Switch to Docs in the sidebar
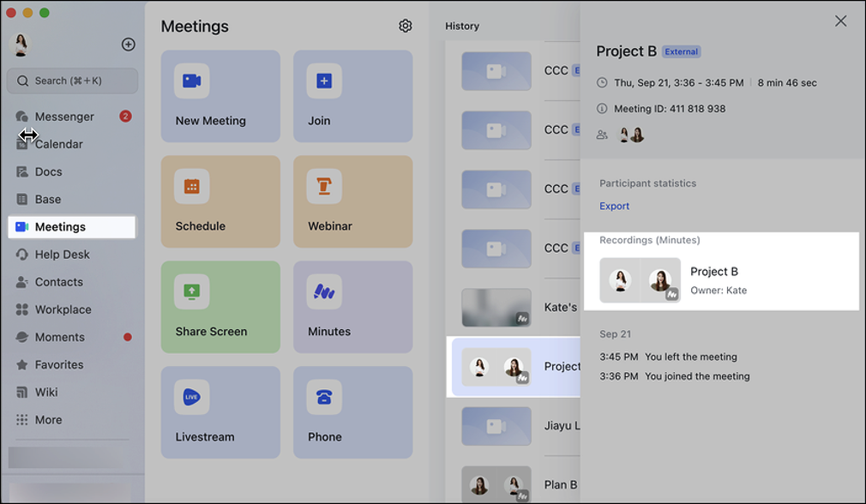The height and width of the screenshot is (504, 866). click(48, 171)
